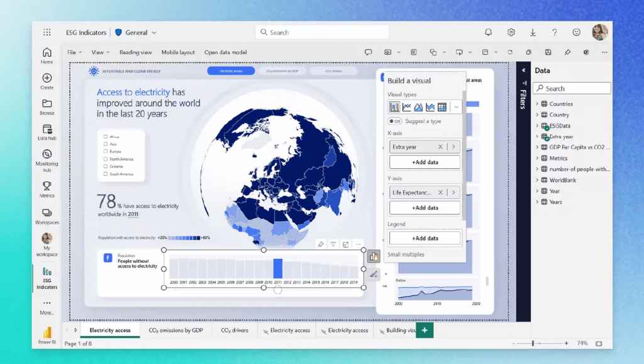Adjust the zoom slider handle

point(533,343)
